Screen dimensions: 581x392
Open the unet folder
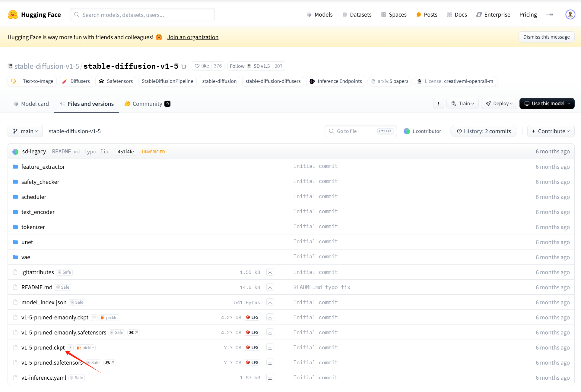pos(27,242)
